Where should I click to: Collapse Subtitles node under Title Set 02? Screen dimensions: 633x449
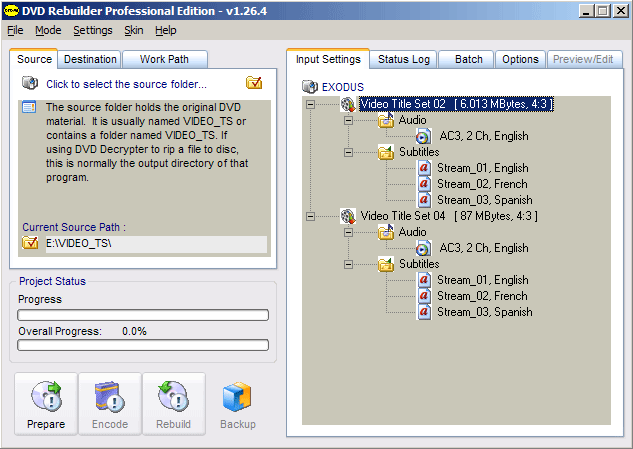[x=348, y=152]
